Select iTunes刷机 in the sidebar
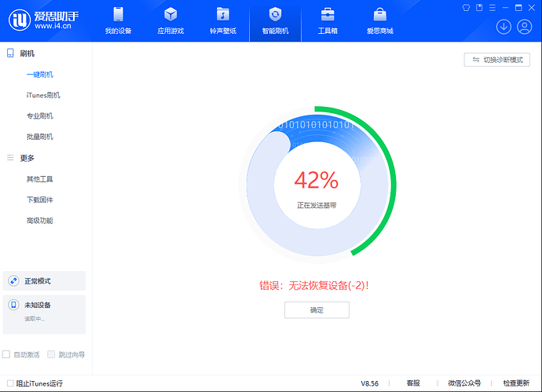Viewport: 542px width, 392px height. (43, 95)
